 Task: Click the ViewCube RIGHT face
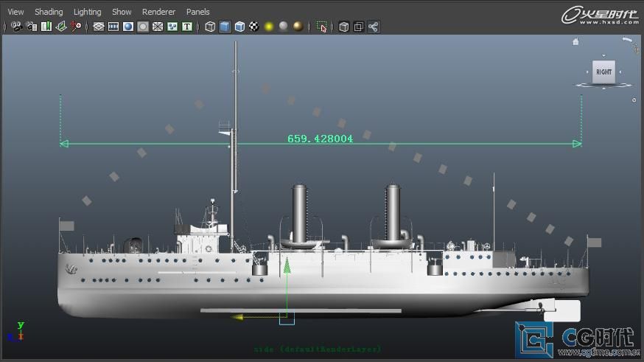(603, 72)
